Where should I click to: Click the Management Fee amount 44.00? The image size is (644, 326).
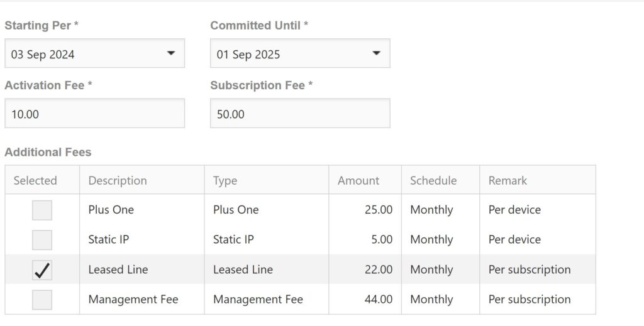(x=379, y=300)
